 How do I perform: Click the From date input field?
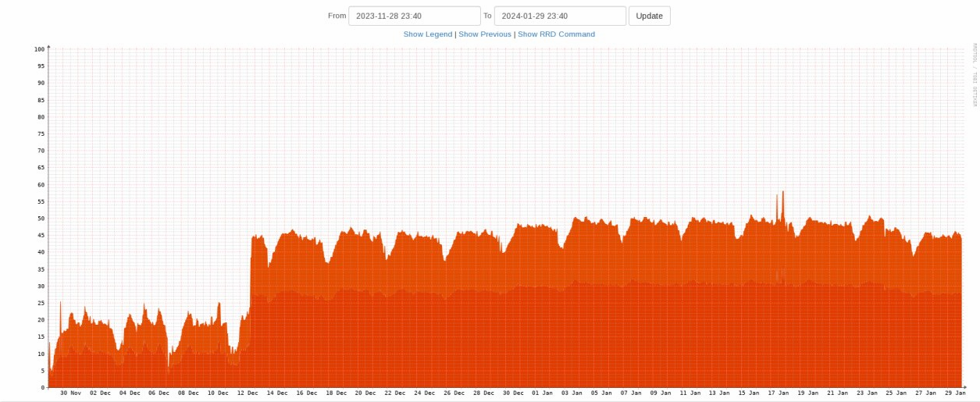coord(414,16)
